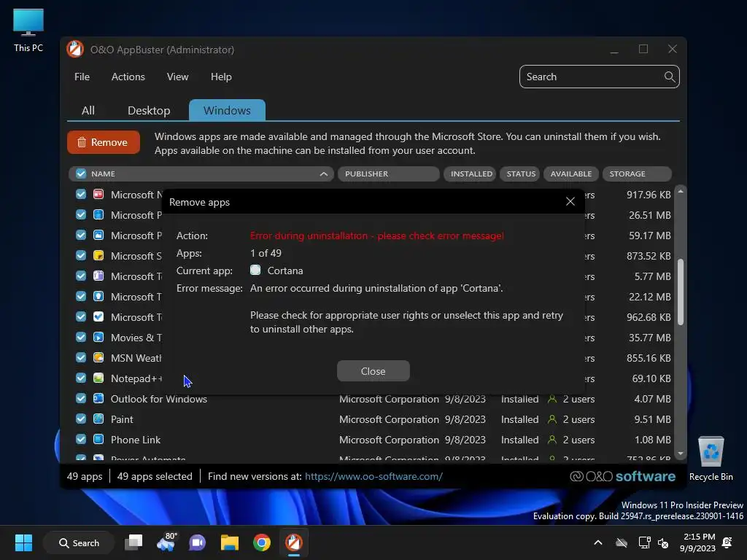Toggle the select-all checkbox in NAME header
The height and width of the screenshot is (560, 747).
click(81, 174)
